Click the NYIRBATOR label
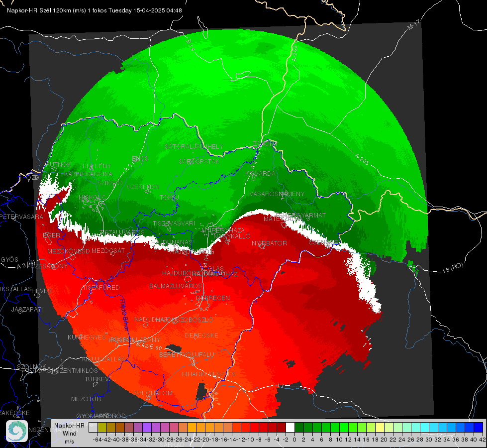Viewport: 487px width, 448px height. (x=269, y=243)
